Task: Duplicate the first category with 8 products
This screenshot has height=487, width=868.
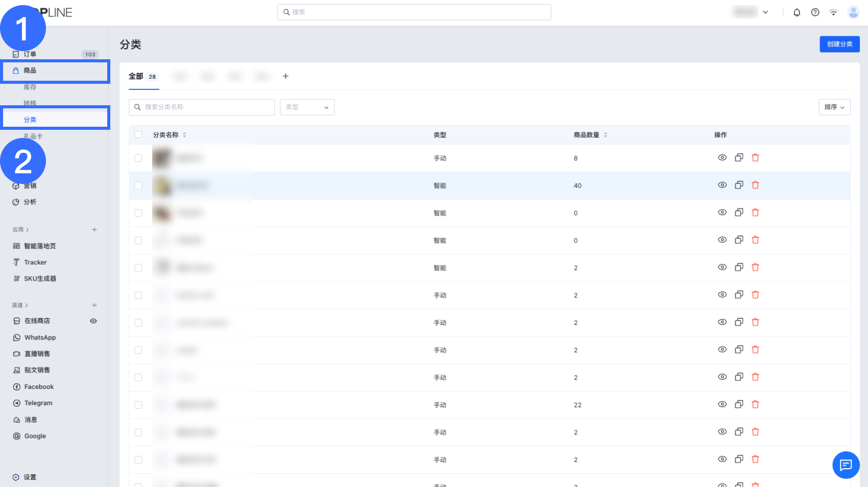Action: coord(739,158)
